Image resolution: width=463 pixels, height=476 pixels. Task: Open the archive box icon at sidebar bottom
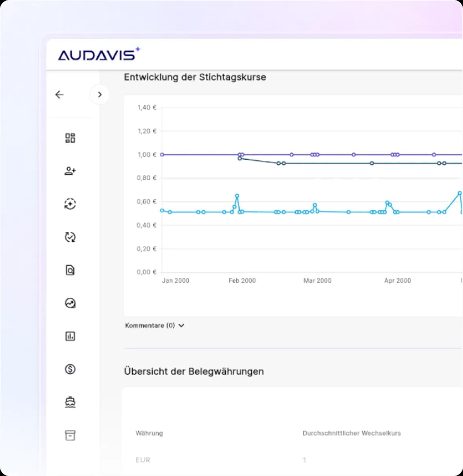(70, 435)
